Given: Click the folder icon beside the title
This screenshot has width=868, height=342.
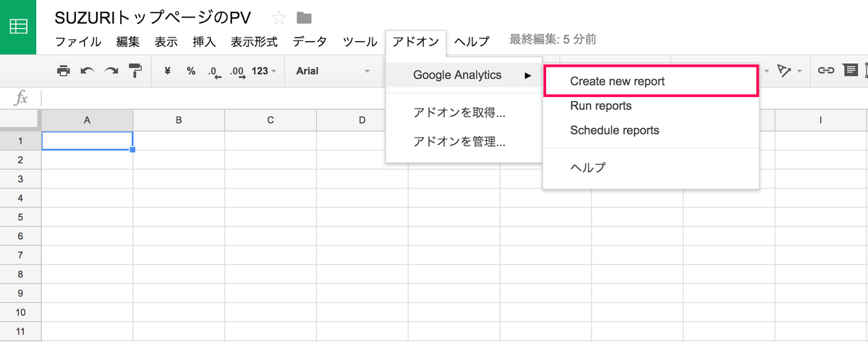Looking at the screenshot, I should (x=304, y=18).
